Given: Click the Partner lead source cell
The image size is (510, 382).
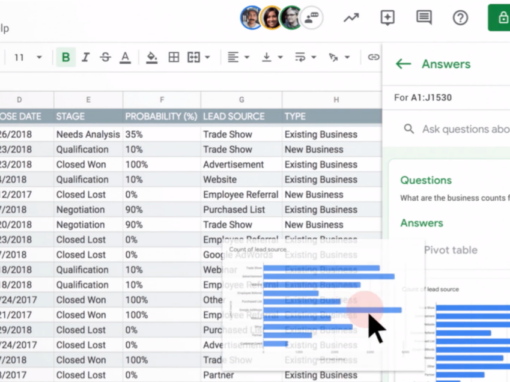Looking at the screenshot, I should (241, 375).
